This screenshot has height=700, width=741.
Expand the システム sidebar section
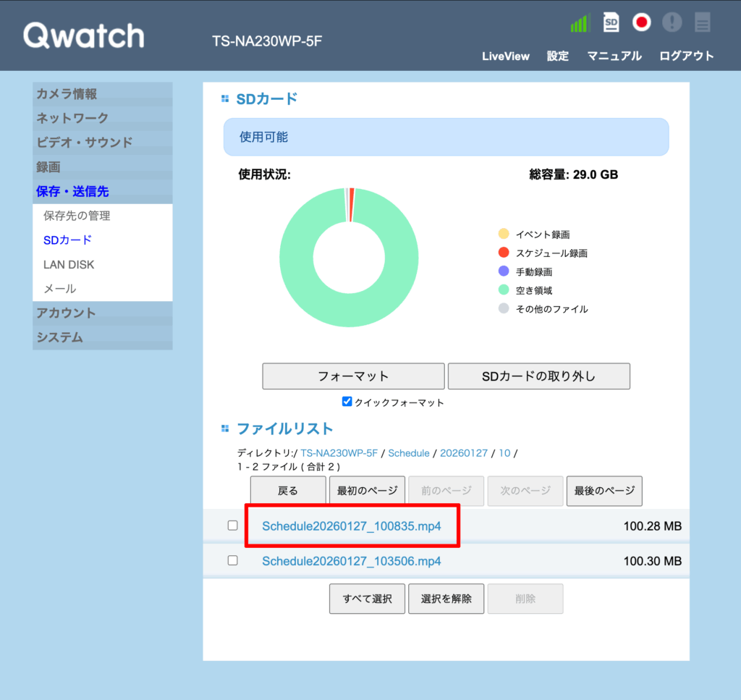point(59,337)
